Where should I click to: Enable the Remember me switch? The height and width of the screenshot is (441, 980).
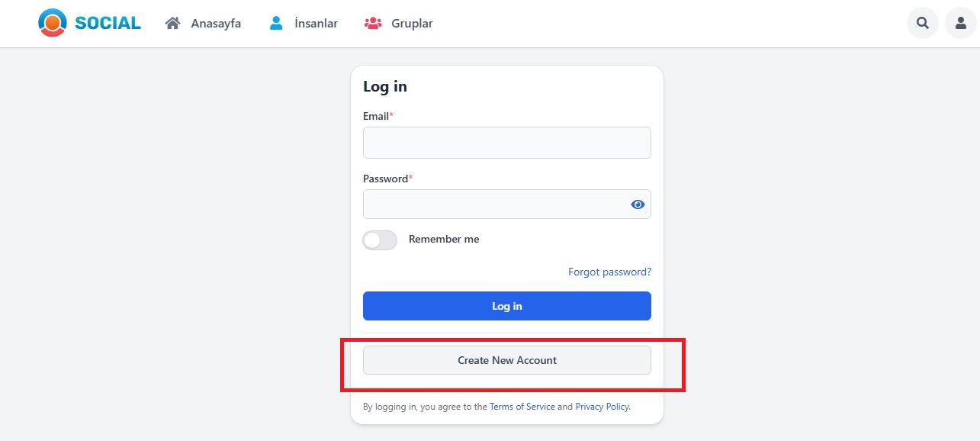(x=380, y=240)
